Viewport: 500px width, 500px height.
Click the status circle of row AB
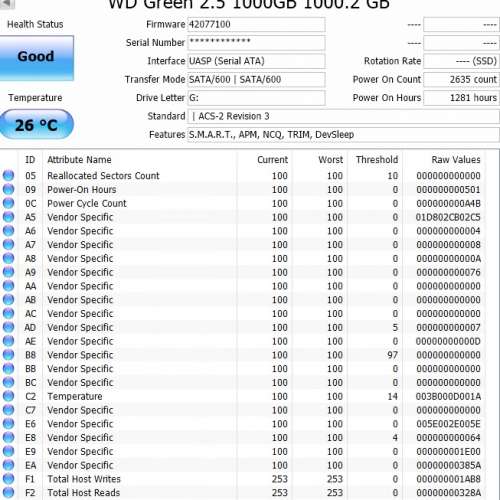coord(8,300)
